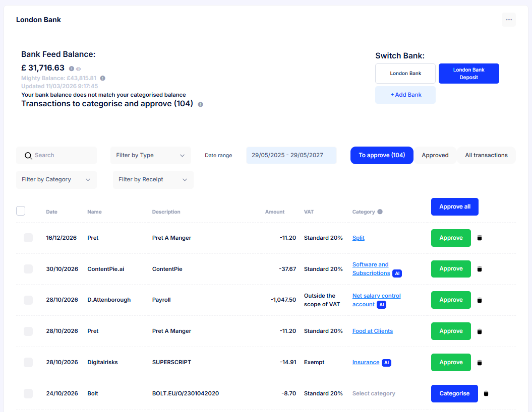Viewport: 532px width, 412px height.
Task: Select the 28/10/2026 Pret row checkbox
Action: tap(28, 331)
